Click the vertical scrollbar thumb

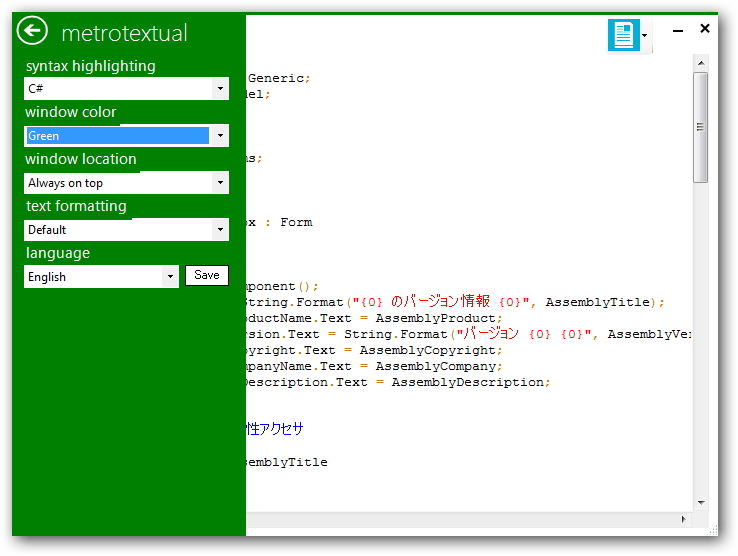pos(701,127)
